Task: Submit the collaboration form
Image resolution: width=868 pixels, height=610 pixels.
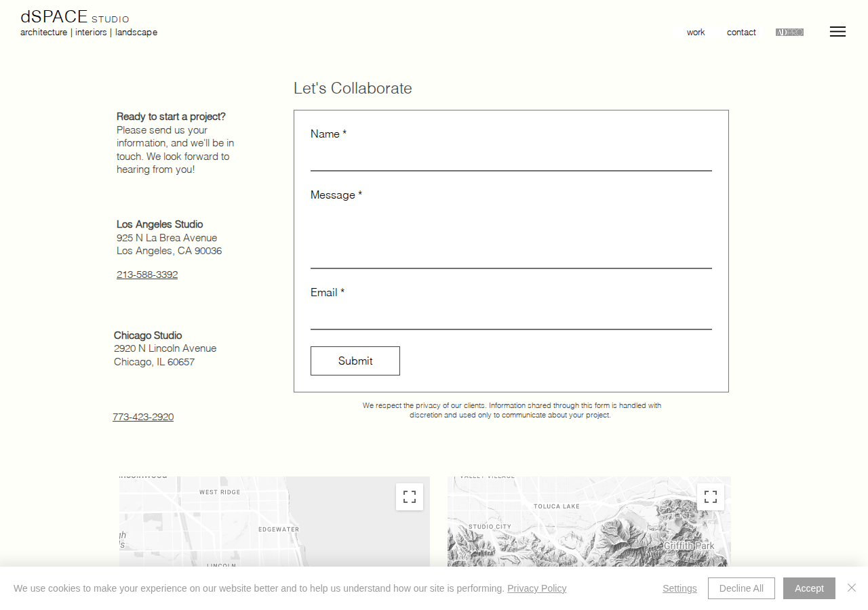Action: pyautogui.click(x=355, y=361)
